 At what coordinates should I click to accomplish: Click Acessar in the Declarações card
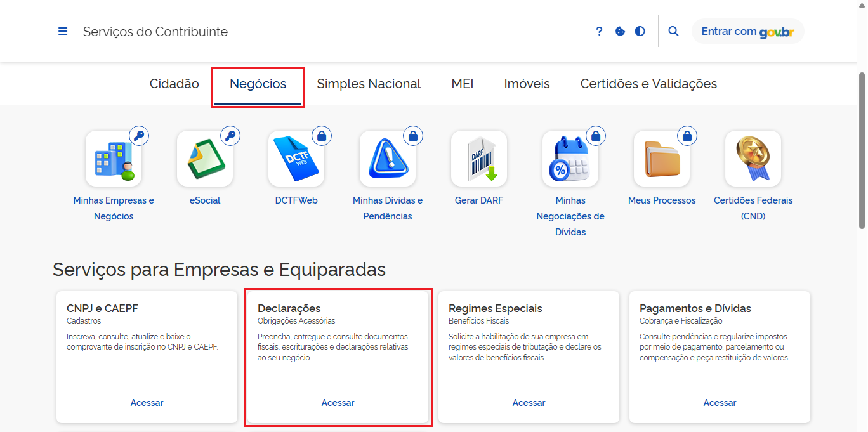338,403
